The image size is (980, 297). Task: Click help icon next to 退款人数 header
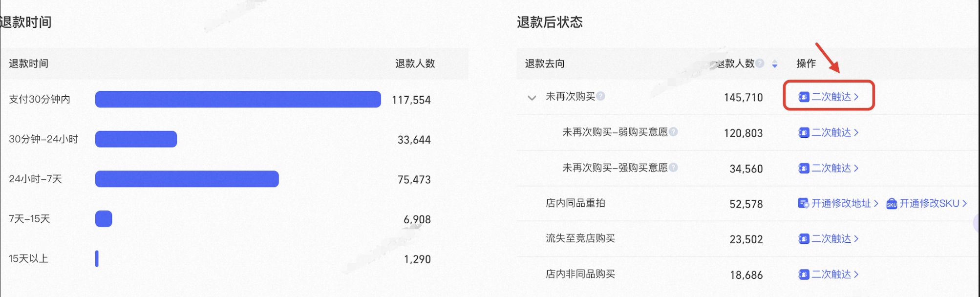pyautogui.click(x=760, y=63)
